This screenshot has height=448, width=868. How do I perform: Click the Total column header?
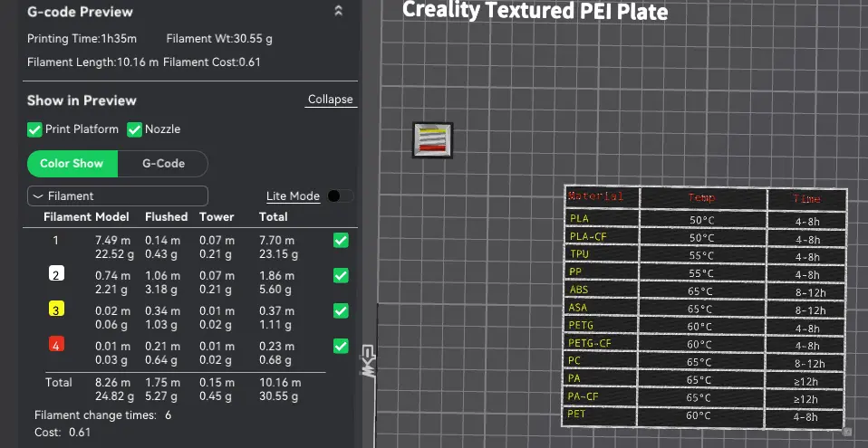coord(273,217)
